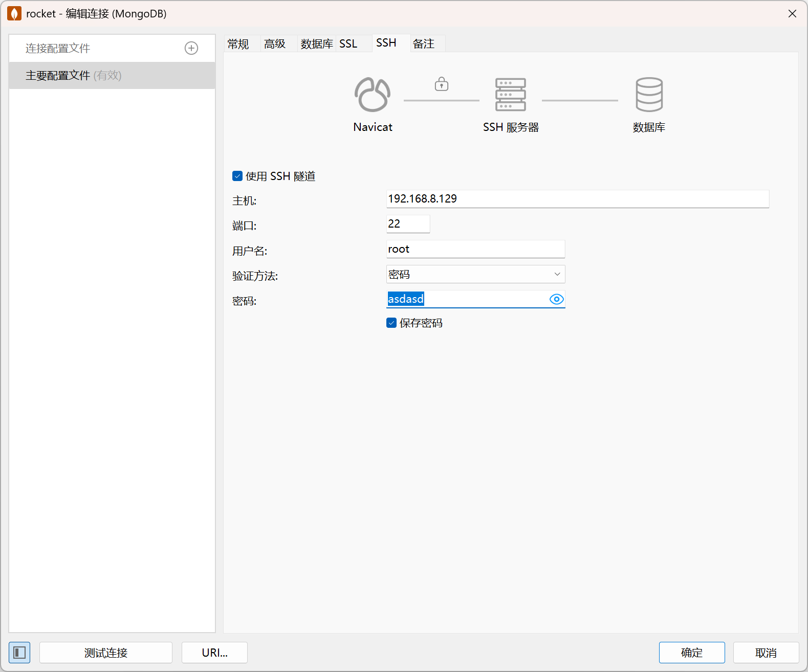Close the edit connection dialog
The width and height of the screenshot is (808, 672).
tap(792, 14)
